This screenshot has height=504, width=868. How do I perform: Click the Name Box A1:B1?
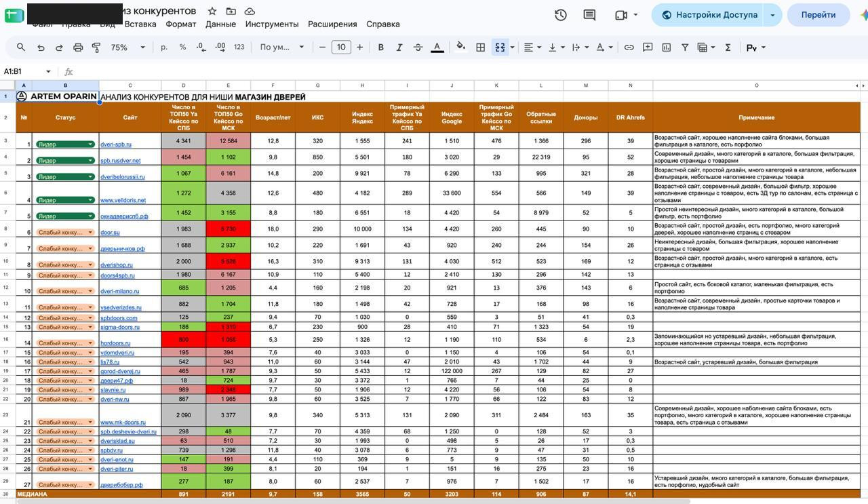23,71
